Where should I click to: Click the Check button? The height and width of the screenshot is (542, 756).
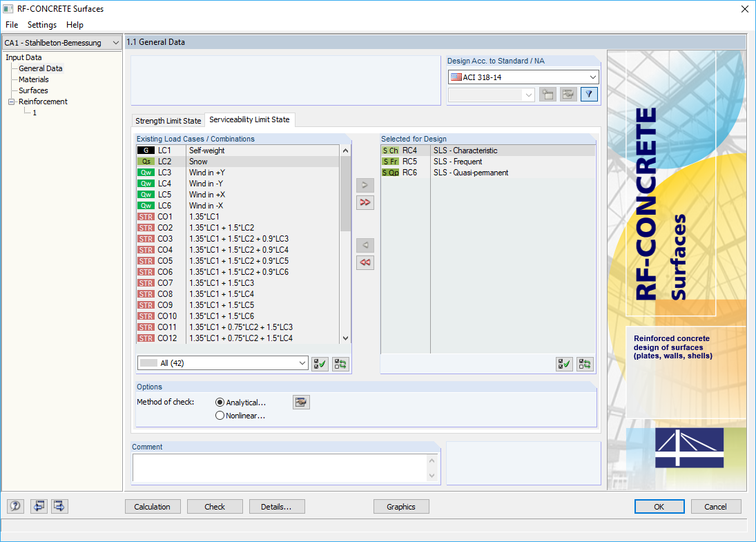pyautogui.click(x=215, y=507)
